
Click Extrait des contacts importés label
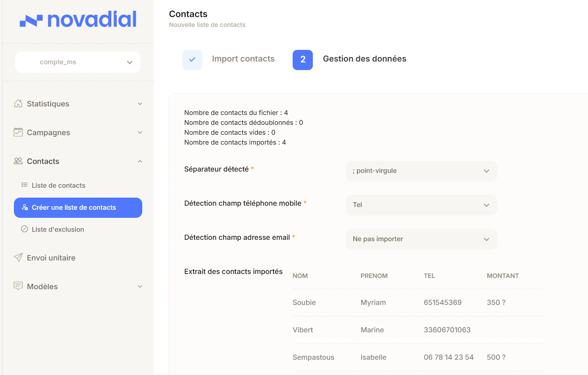[x=233, y=272]
